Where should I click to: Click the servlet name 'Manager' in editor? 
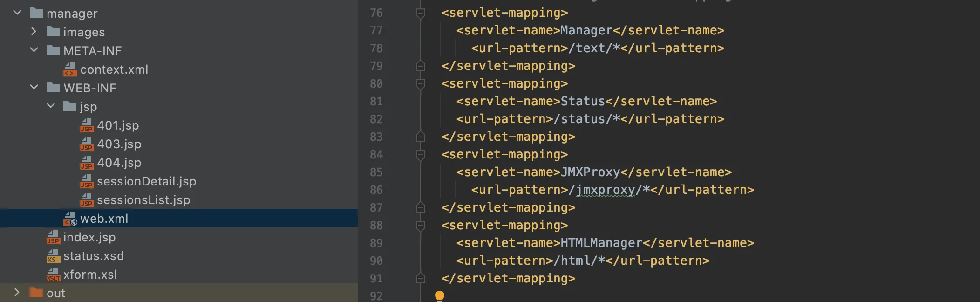click(586, 31)
